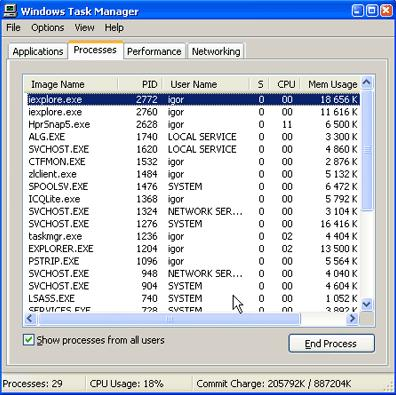The height and width of the screenshot is (395, 396).
Task: Sort by the User Name column header
Action: coord(206,84)
